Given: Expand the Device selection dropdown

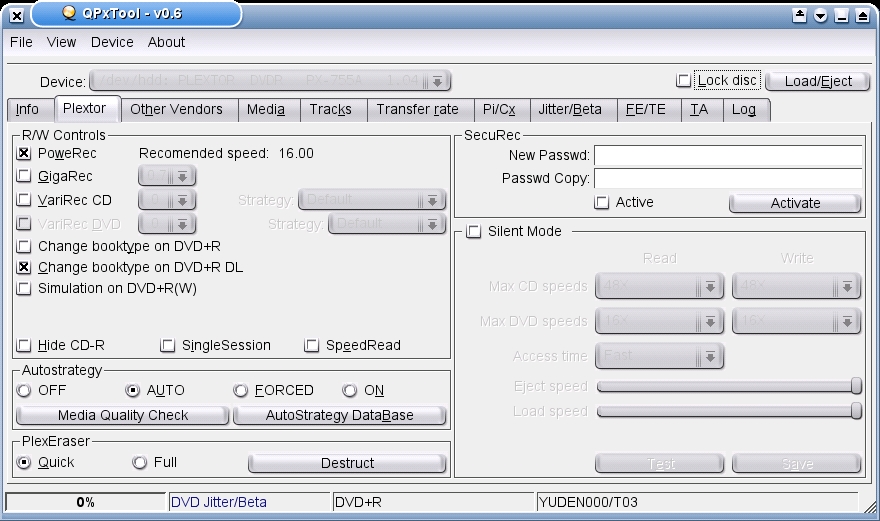Looking at the screenshot, I should click(269, 81).
